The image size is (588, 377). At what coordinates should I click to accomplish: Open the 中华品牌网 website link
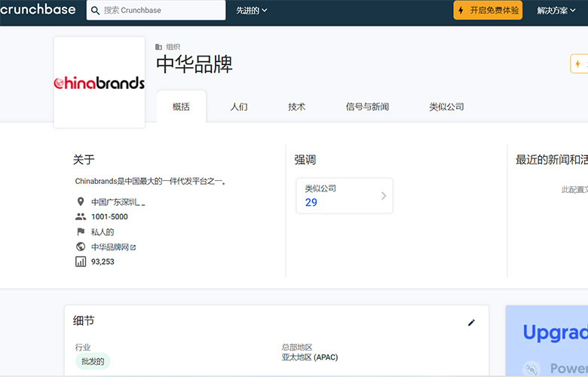click(110, 247)
